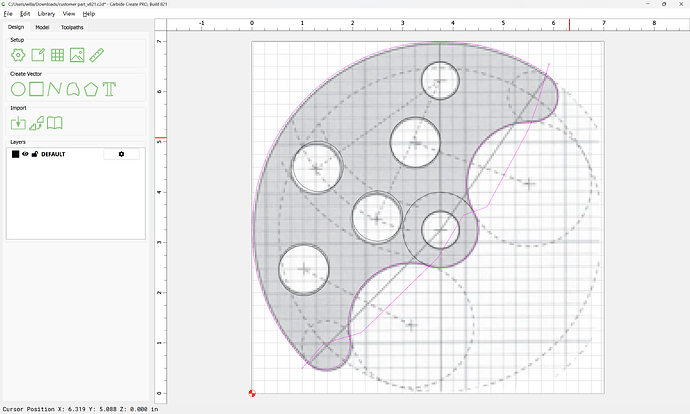690x414 pixels.
Task: Select the Create Circle tool
Action: coord(18,89)
